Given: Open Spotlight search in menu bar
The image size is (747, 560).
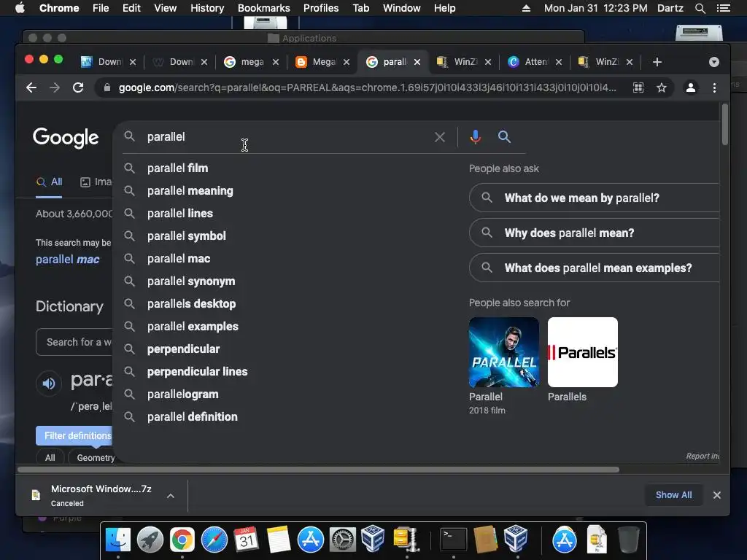Looking at the screenshot, I should click(x=700, y=8).
